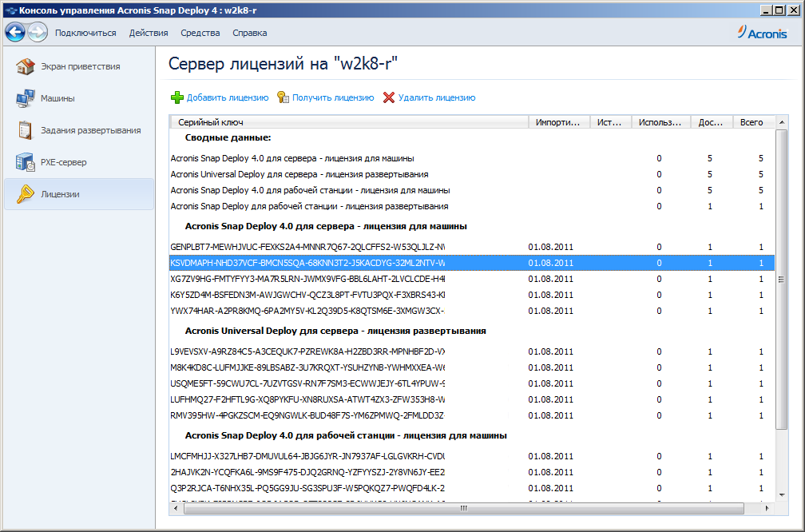Click the horizontal scrollbar thumb
Image resolution: width=805 pixels, height=532 pixels.
(x=463, y=508)
